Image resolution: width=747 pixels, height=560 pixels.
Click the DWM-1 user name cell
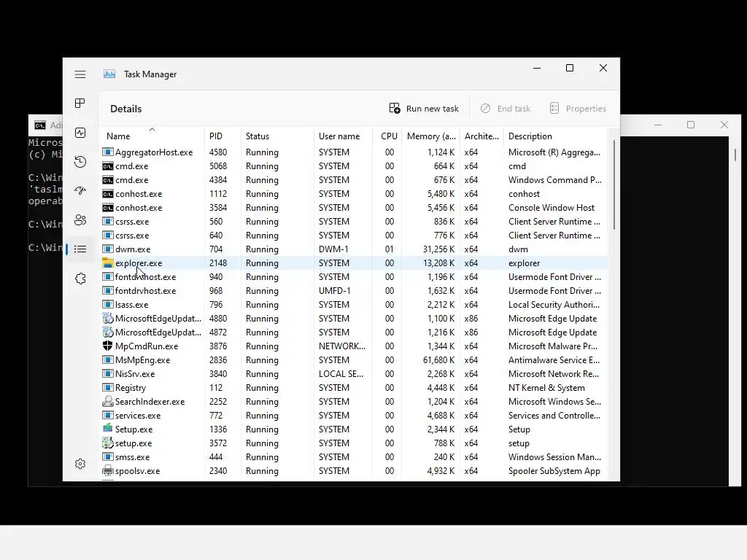point(333,249)
